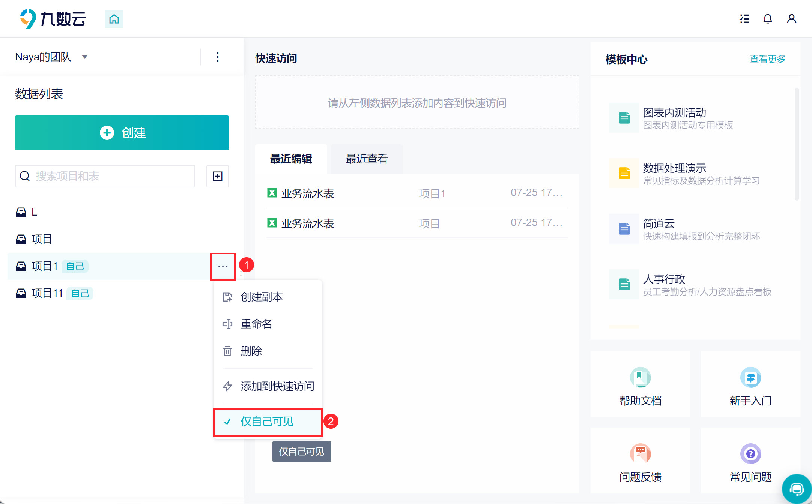Open 常见问题 FAQ shortcut

tap(750, 461)
